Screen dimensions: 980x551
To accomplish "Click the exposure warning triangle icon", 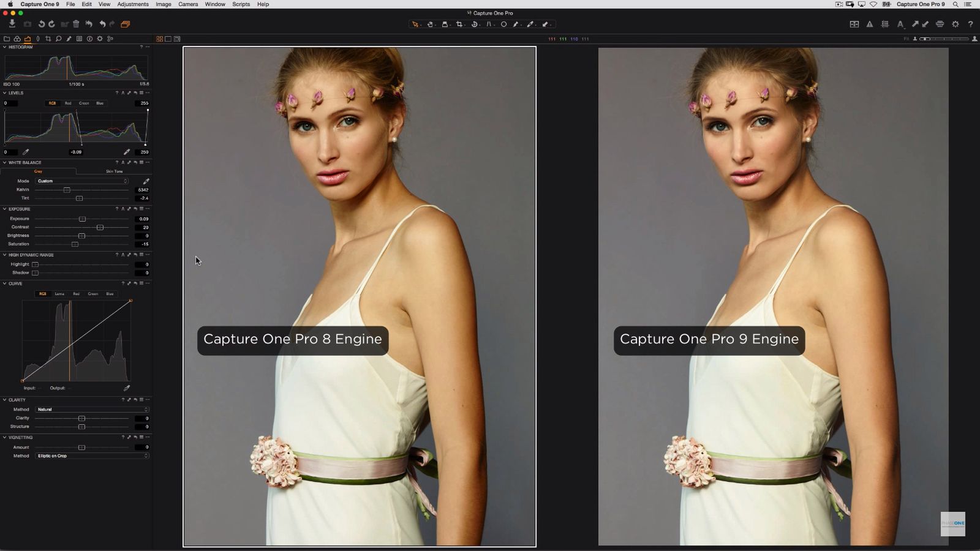I will point(870,24).
